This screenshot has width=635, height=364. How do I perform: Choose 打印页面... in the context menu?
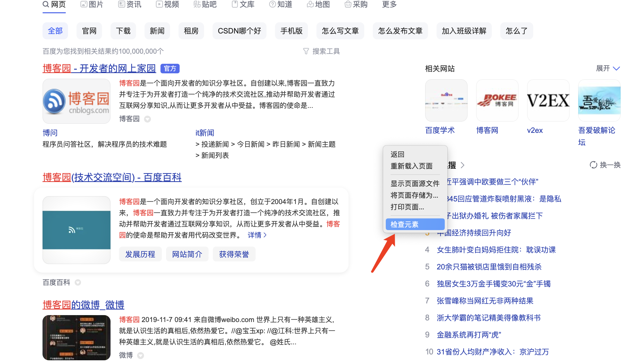(415, 207)
